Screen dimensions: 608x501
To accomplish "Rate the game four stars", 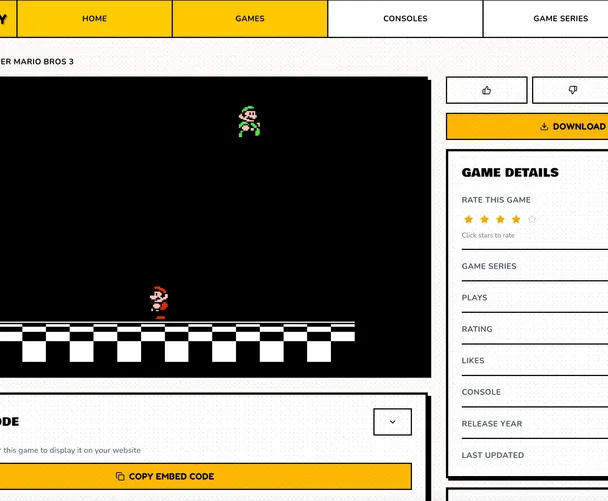I will [516, 219].
